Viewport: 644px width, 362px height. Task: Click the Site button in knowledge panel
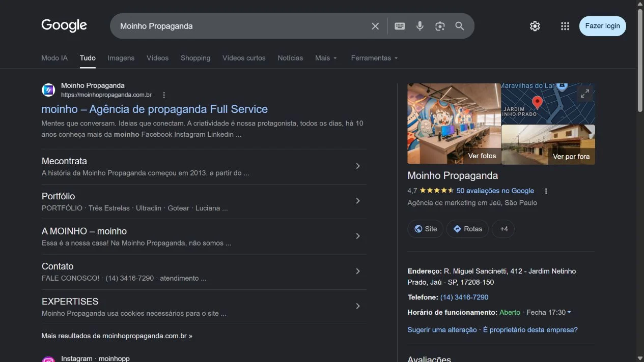tap(426, 229)
